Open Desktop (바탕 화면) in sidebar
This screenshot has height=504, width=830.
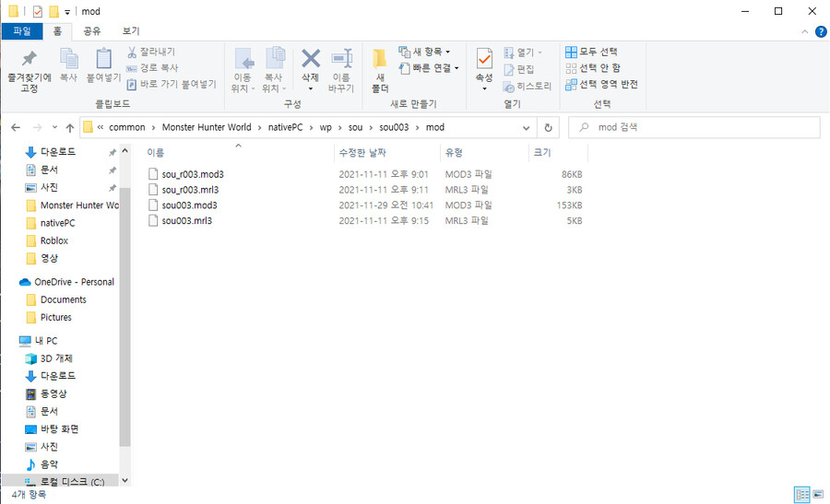tap(59, 429)
